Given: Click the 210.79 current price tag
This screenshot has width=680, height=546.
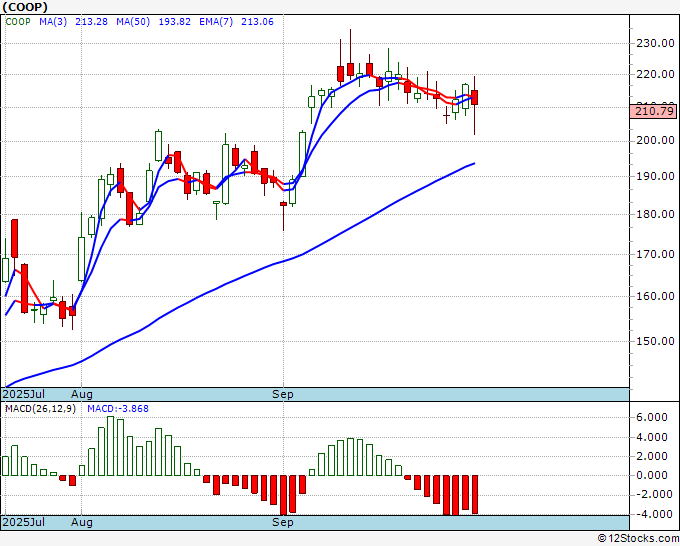Looking at the screenshot, I should pyautogui.click(x=654, y=111).
